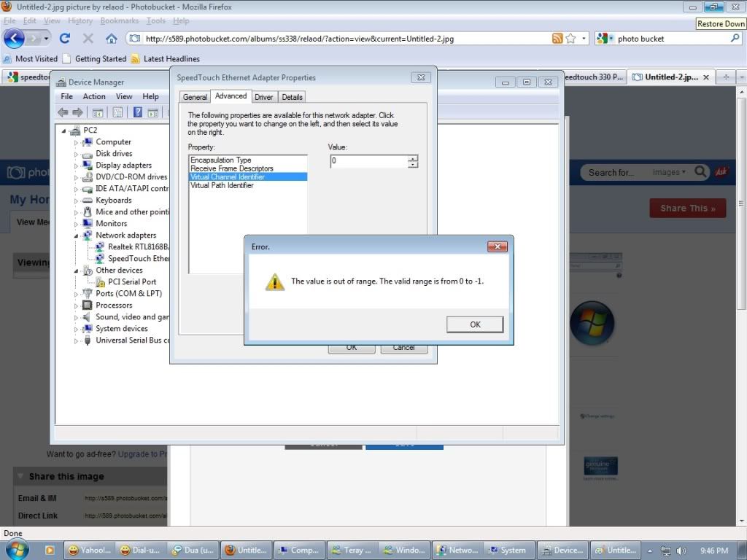The width and height of the screenshot is (747, 560).
Task: Click the Value field showing 0
Action: click(369, 161)
